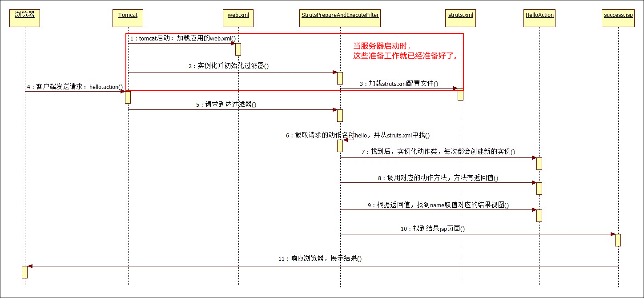
Task: Select the activation bar on struts.xml lifeline
Action: pos(461,94)
